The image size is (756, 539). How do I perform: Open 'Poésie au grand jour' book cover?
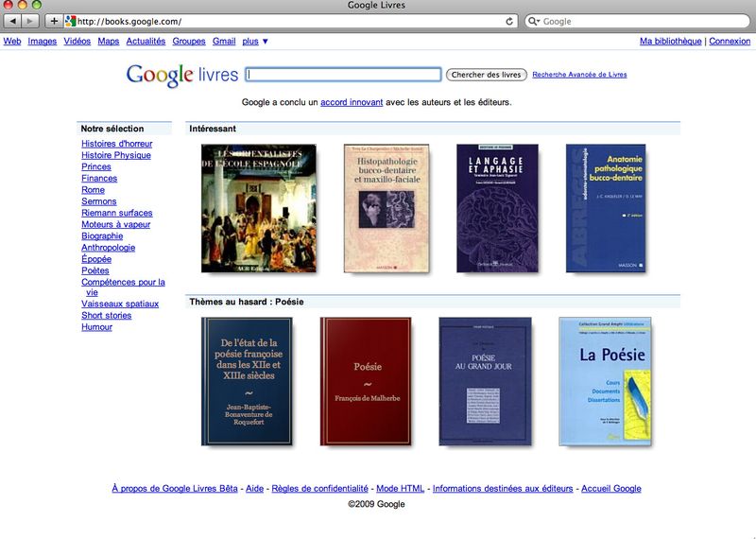[x=485, y=381]
